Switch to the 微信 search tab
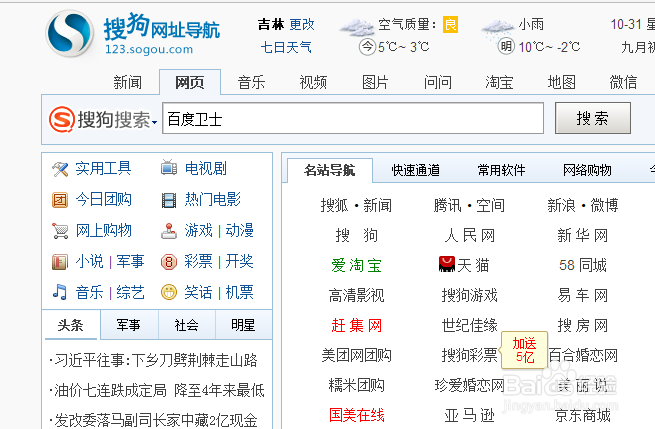Viewport: 655px width, 429px height. 623,82
